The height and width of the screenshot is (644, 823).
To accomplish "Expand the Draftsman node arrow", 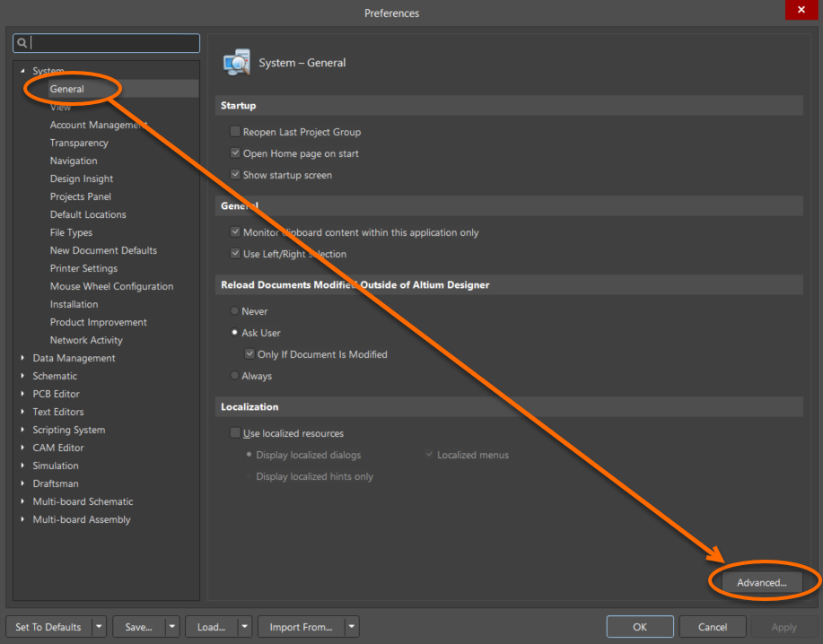I will pos(22,483).
